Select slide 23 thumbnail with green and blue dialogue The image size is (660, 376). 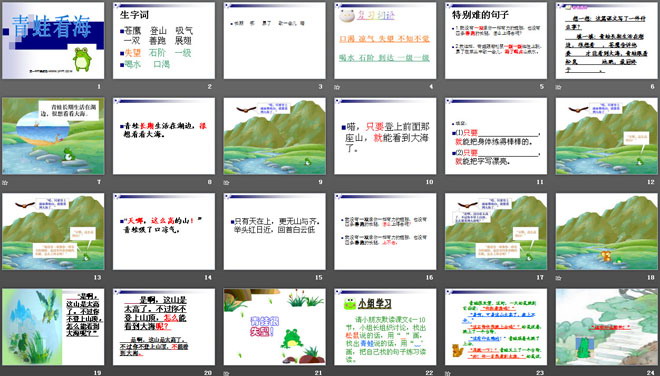[x=496, y=327]
